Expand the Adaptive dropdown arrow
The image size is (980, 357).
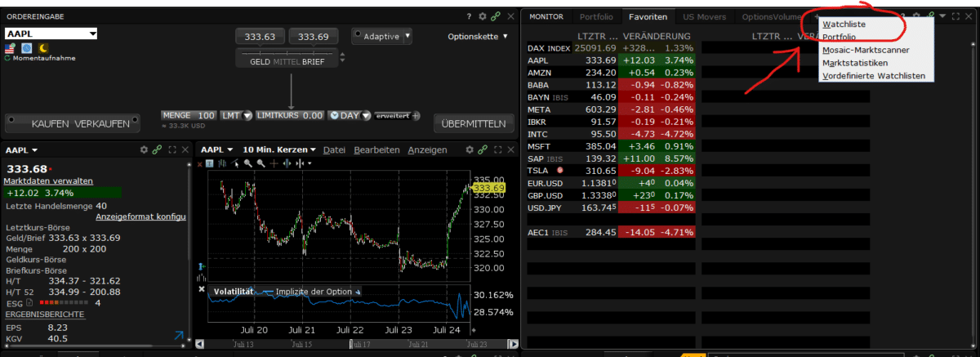408,36
